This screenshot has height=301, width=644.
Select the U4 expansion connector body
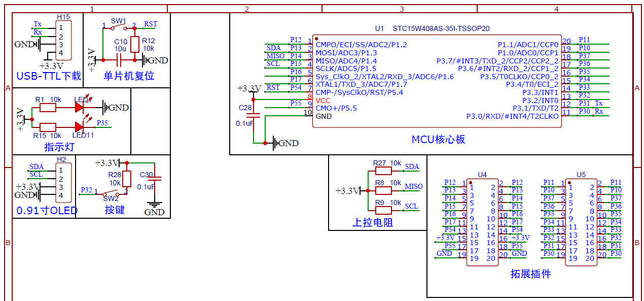[x=482, y=222]
